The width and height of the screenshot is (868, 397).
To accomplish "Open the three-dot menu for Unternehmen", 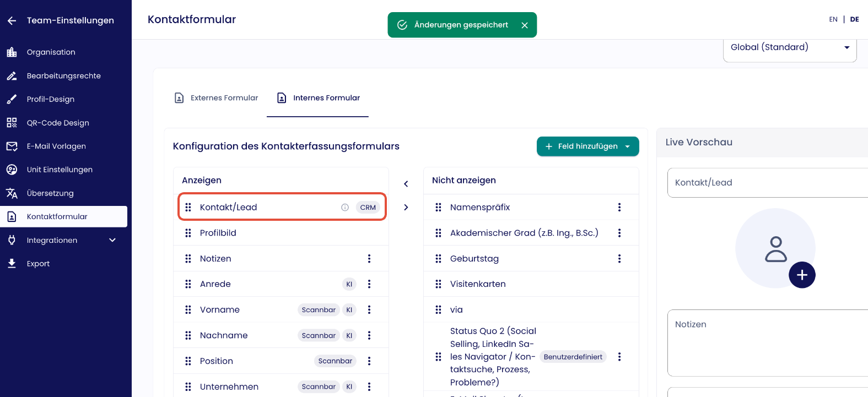I will tap(369, 387).
